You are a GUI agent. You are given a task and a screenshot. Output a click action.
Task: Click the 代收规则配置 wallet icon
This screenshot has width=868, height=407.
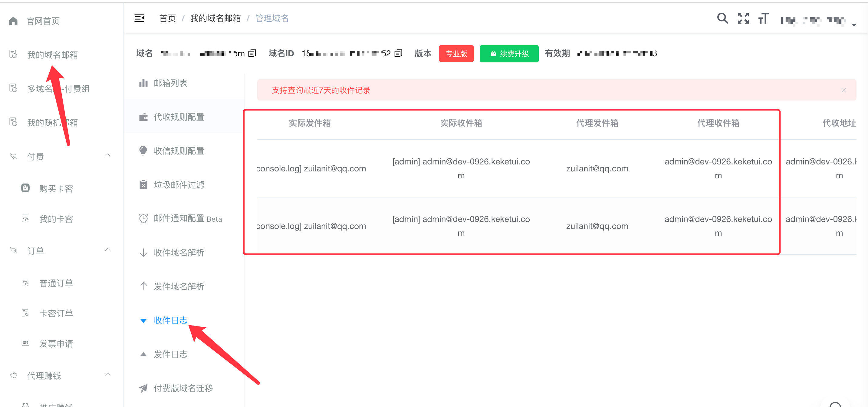point(143,117)
